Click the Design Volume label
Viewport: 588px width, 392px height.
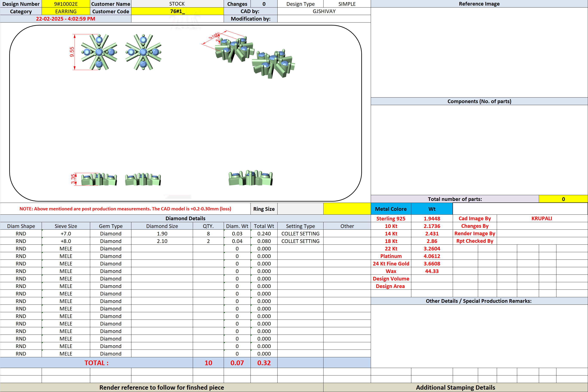(391, 279)
